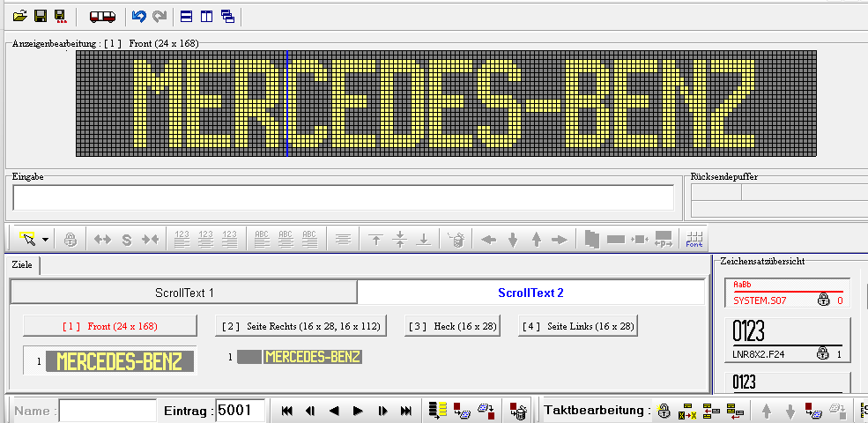
Task: Tile windows horizontally
Action: click(187, 17)
